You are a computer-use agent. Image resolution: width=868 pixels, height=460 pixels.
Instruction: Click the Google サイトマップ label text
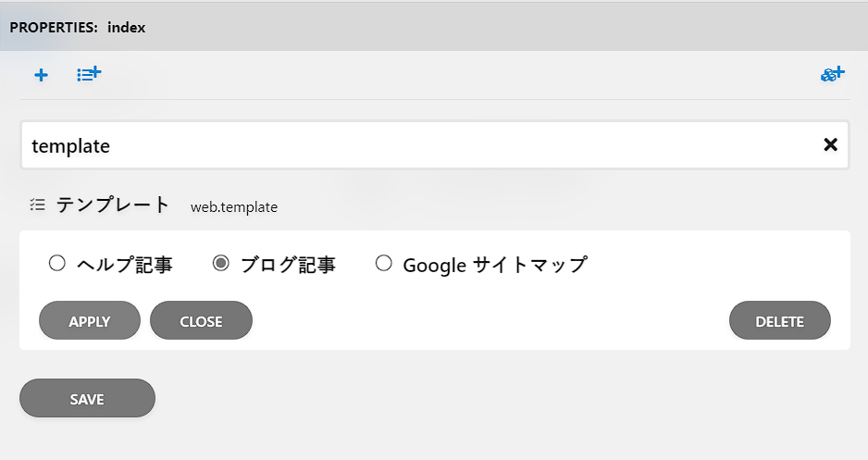495,265
